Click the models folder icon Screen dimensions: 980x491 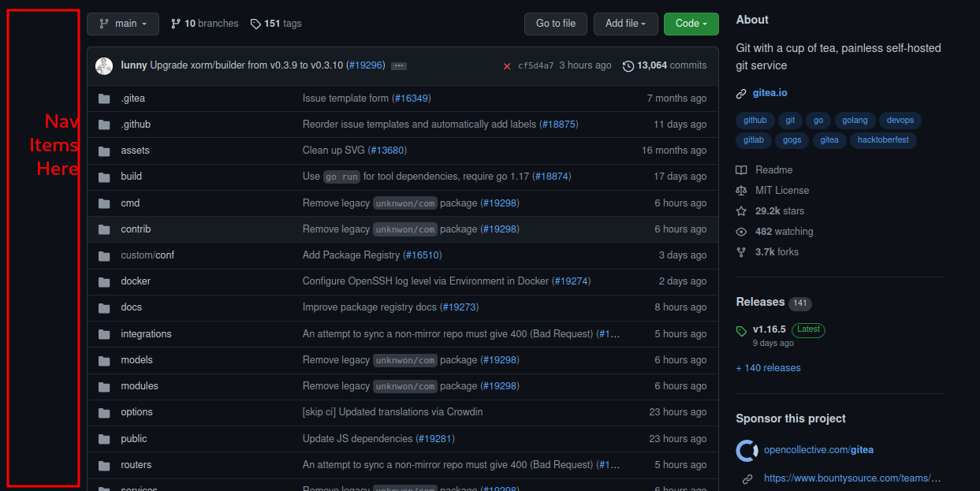(104, 360)
